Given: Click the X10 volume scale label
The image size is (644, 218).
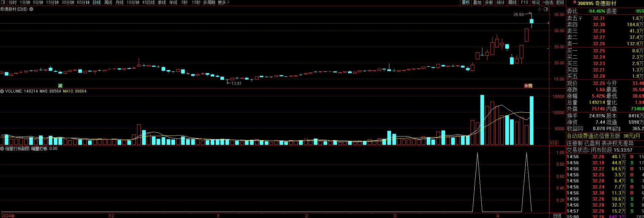Looking at the screenshot, I should point(553,143).
